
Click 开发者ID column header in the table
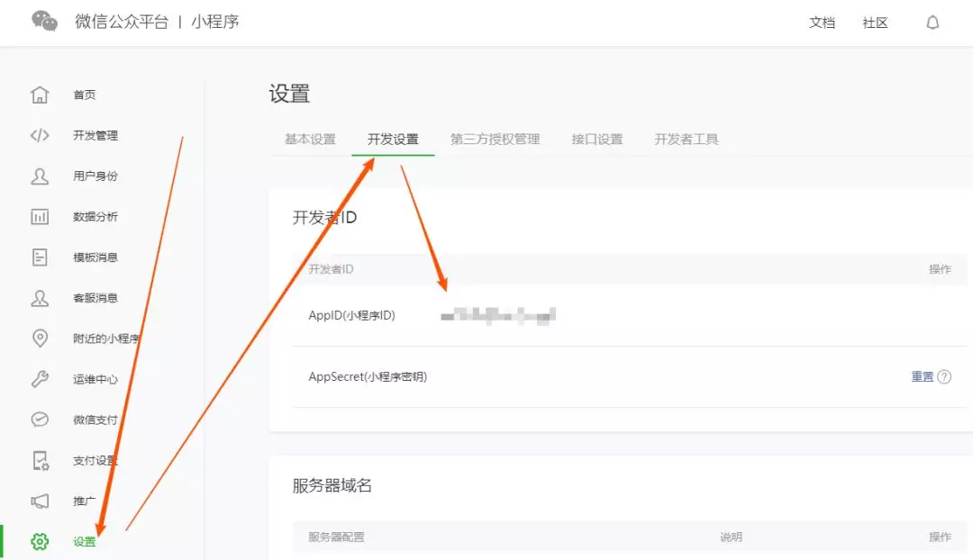[331, 269]
